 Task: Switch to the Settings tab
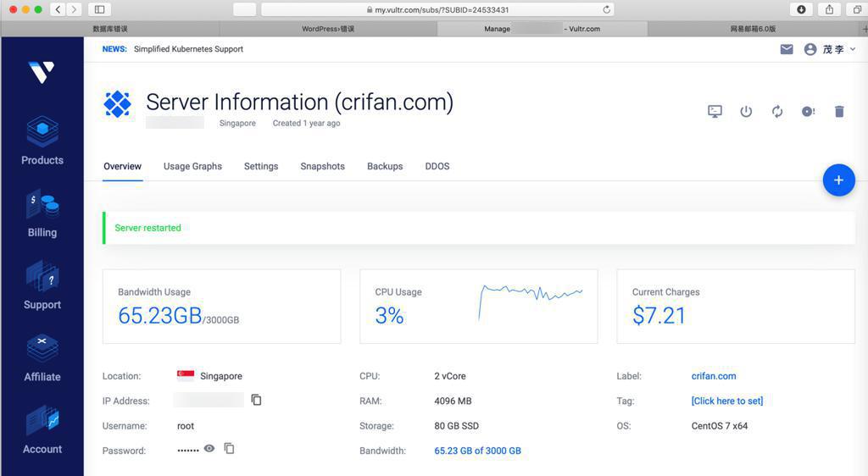pos(261,166)
